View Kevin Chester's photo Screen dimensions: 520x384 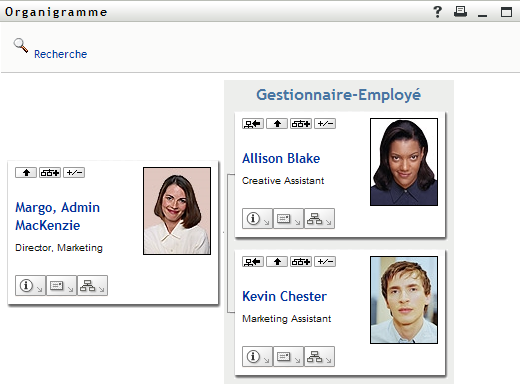[404, 300]
